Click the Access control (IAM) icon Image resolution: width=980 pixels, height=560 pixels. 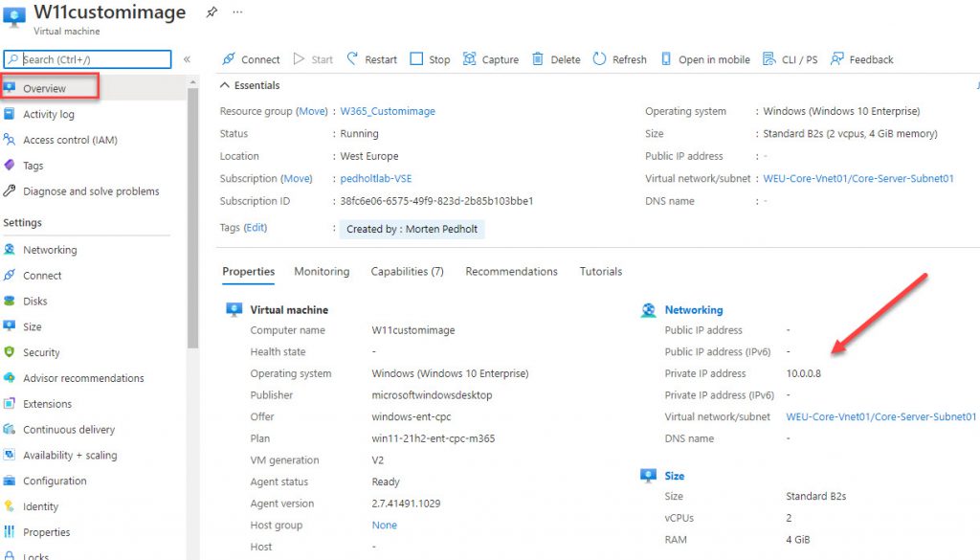tap(10, 140)
